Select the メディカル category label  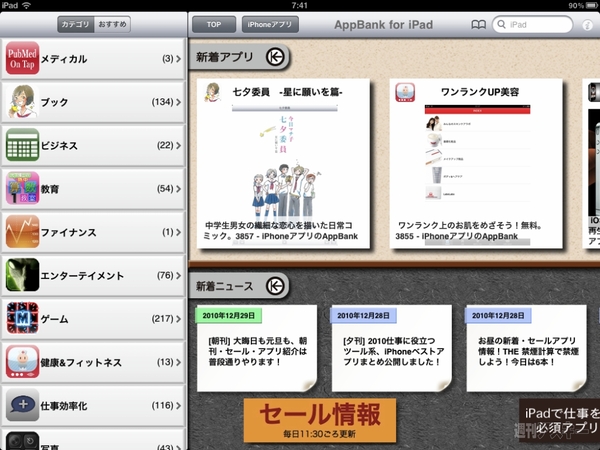(64, 59)
